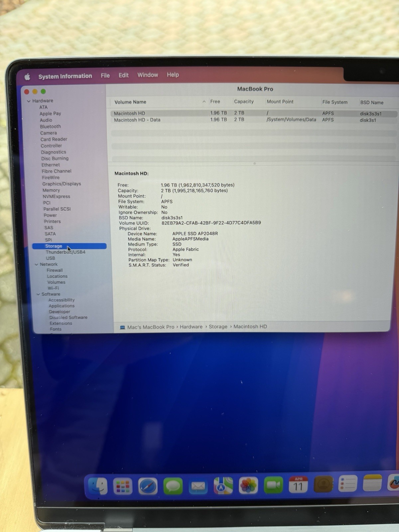Open Contacts from the Dock
The image size is (399, 532).
point(324,484)
